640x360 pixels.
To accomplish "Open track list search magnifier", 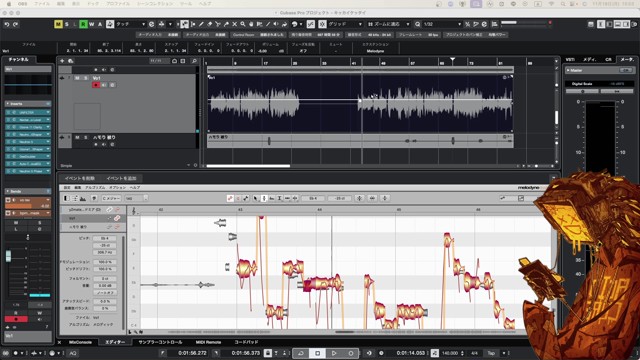I will point(194,61).
